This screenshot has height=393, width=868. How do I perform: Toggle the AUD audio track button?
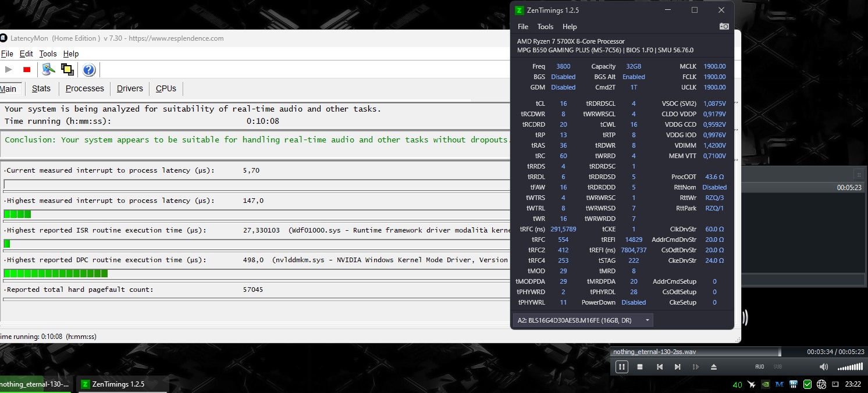point(760,367)
